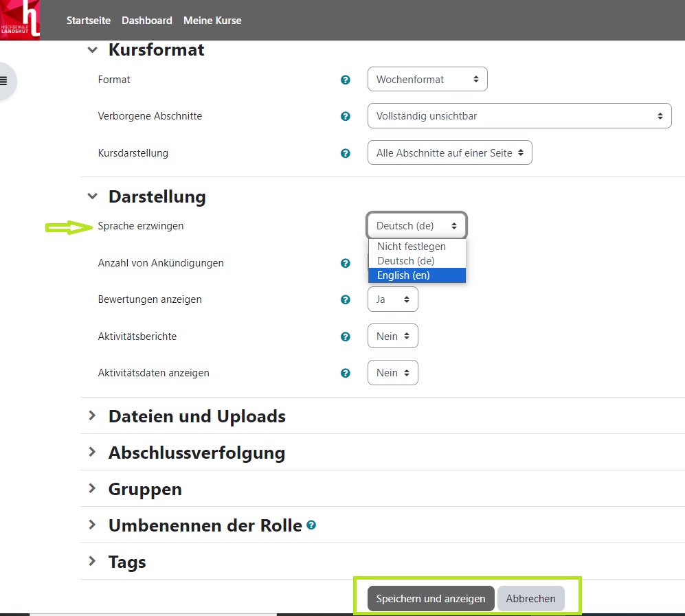Viewport: 685px width, 616px height.
Task: Open help for the Format field
Action: (x=346, y=80)
